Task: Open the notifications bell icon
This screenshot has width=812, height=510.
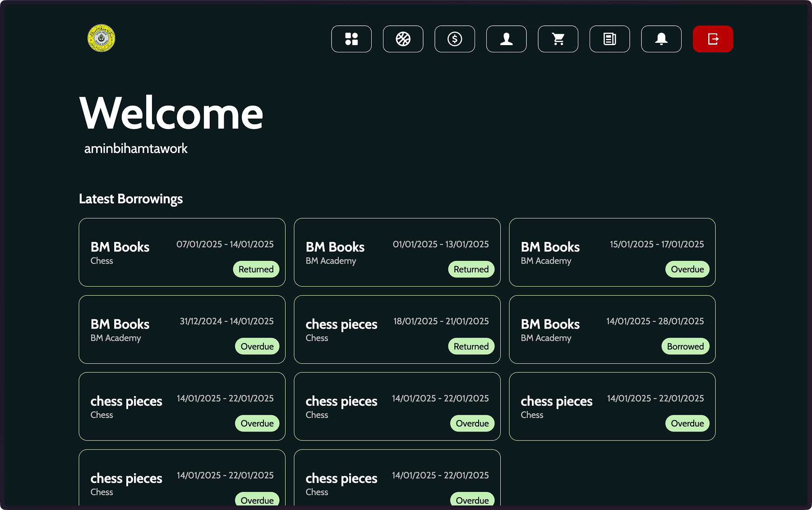Action: (661, 39)
